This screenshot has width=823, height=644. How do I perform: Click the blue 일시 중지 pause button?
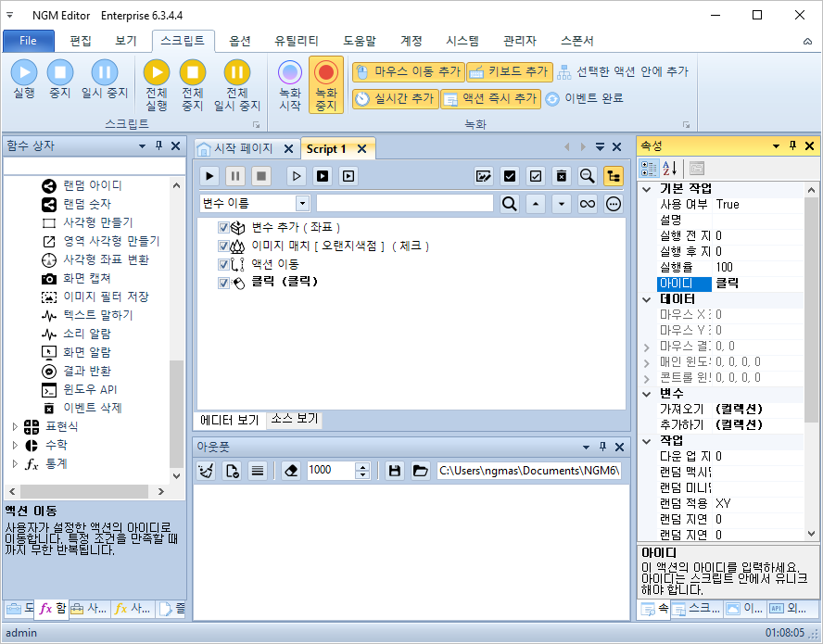(105, 80)
